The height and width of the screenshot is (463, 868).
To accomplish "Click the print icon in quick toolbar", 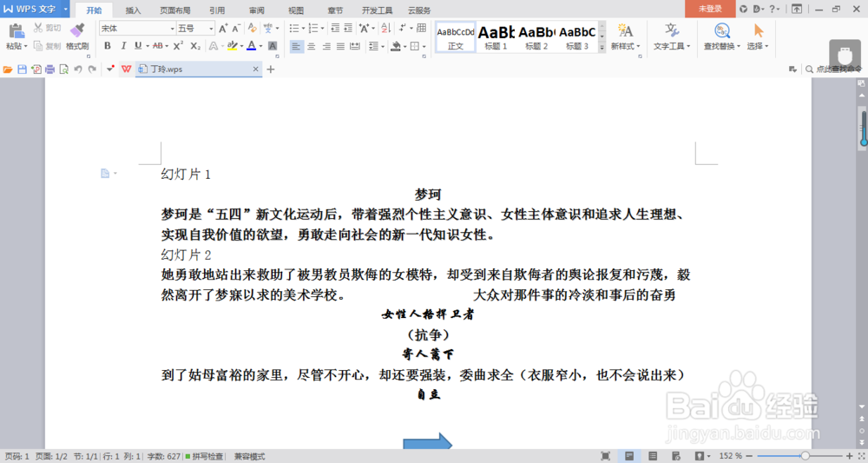I will 49,69.
